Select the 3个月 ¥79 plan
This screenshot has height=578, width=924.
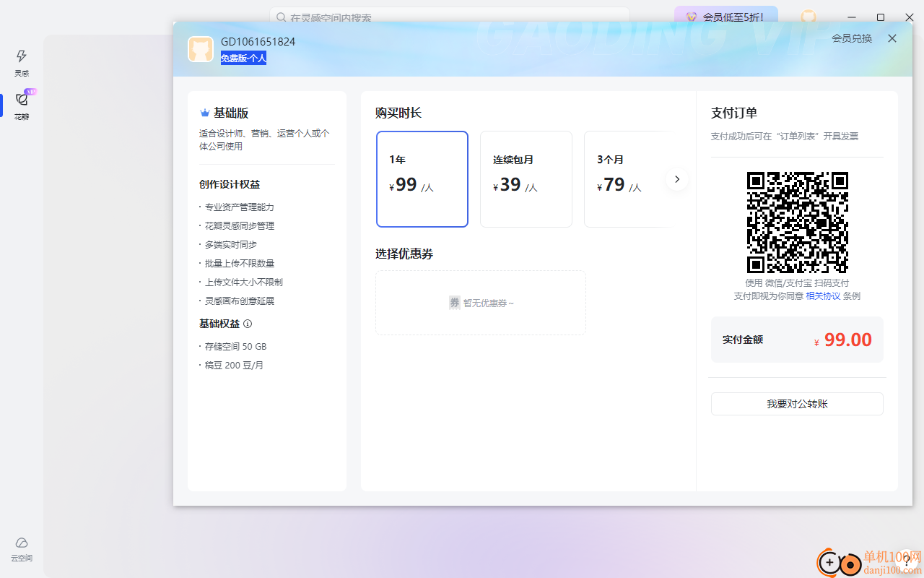tap(627, 179)
